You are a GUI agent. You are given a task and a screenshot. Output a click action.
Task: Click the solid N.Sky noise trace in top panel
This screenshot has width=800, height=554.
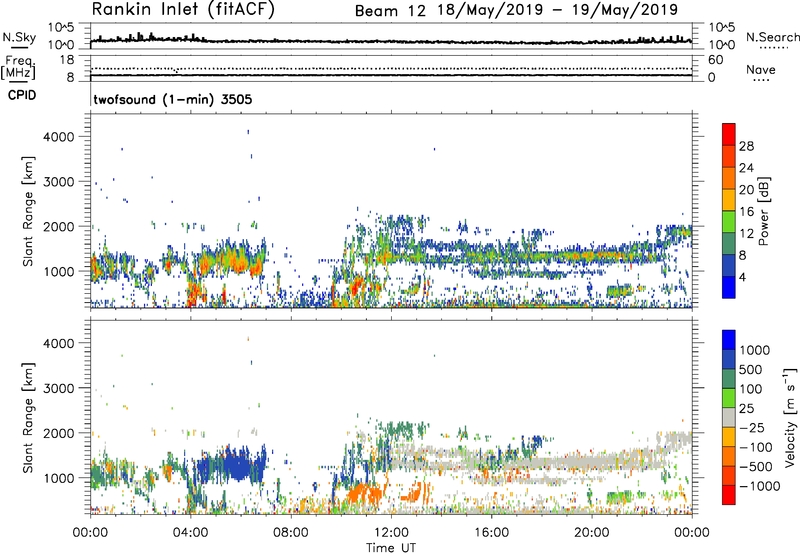click(391, 41)
